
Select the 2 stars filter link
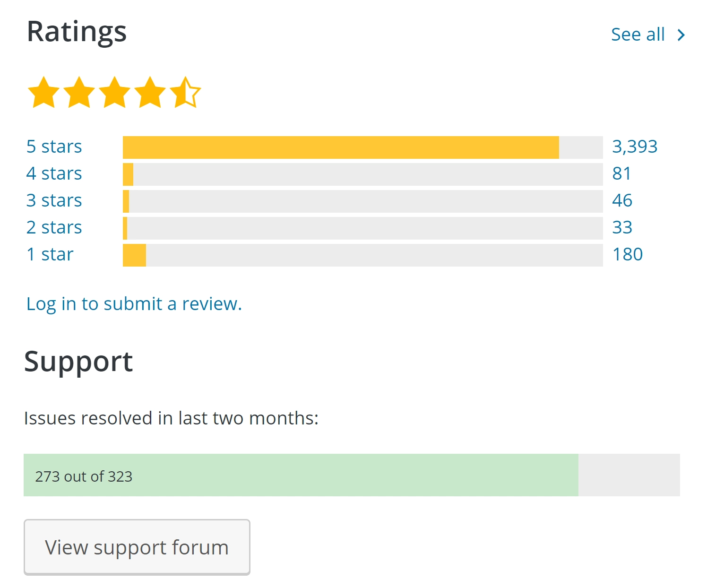point(54,227)
